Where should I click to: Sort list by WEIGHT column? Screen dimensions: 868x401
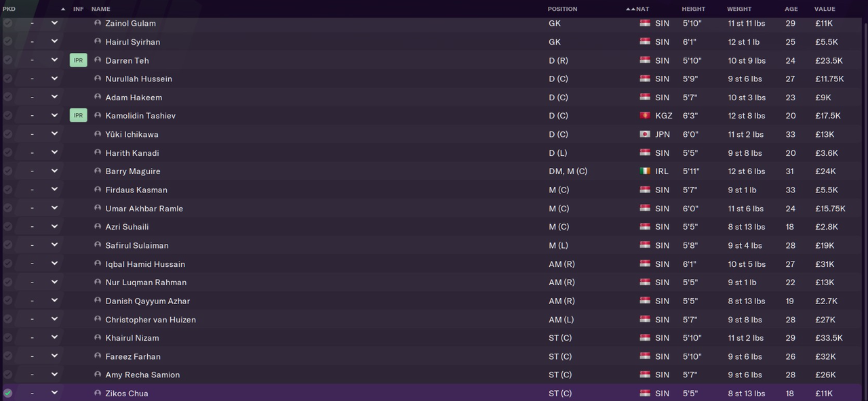[739, 9]
